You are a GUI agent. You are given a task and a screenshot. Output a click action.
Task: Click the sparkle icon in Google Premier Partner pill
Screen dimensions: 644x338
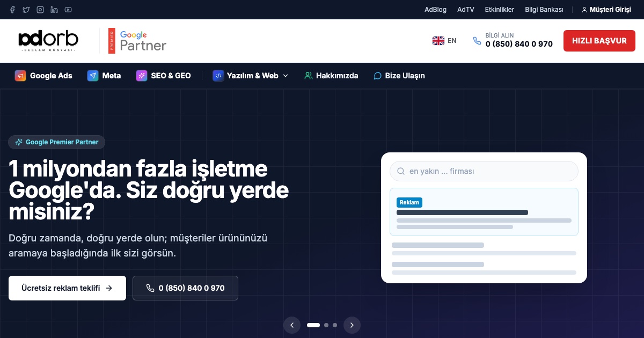coord(19,142)
